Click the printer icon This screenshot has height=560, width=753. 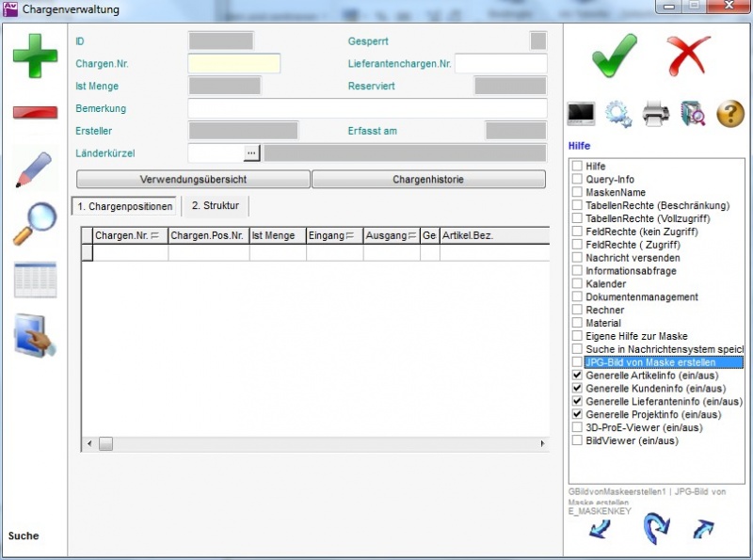[x=656, y=114]
